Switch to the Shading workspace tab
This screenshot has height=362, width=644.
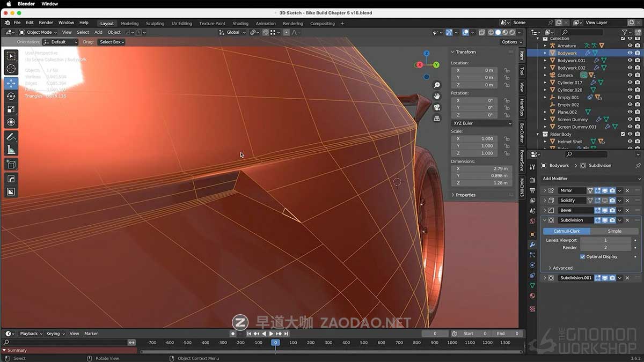(240, 23)
